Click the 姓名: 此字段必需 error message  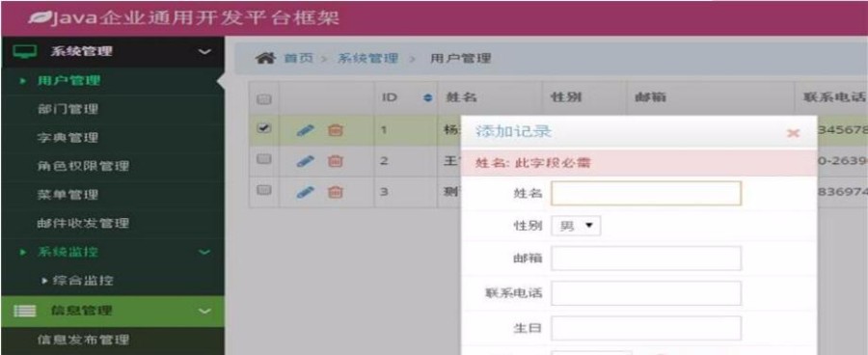click(533, 163)
